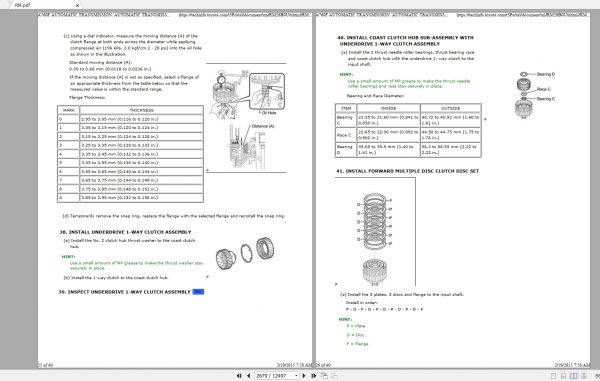The image size is (600, 381).
Task: Click the "Race C" label in the diagram
Action: [543, 89]
